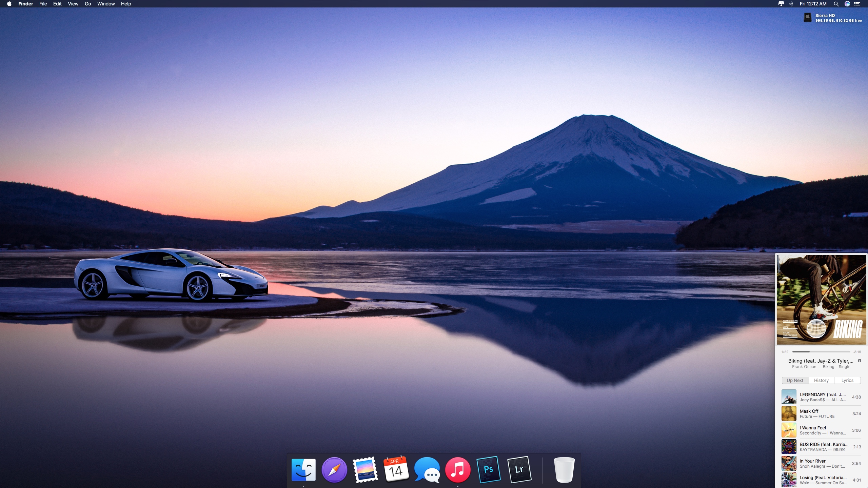The width and height of the screenshot is (868, 488).
Task: Switch to the Up Next tab
Action: [x=795, y=380]
